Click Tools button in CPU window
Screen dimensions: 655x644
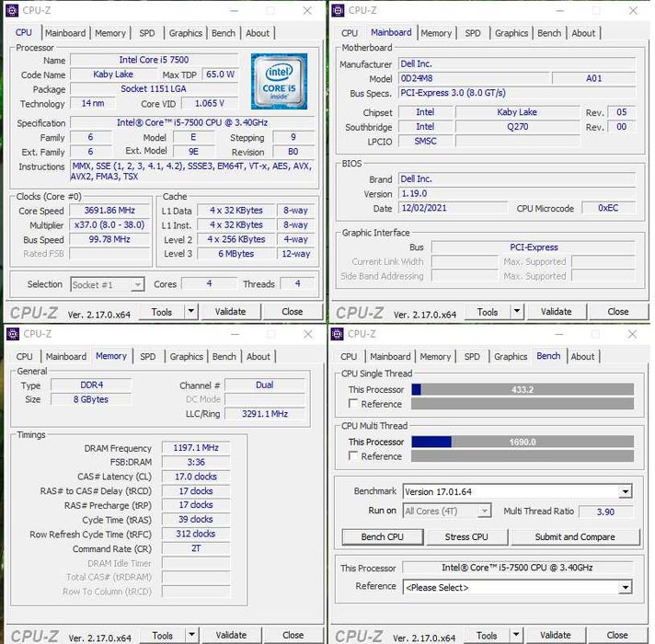coord(162,312)
